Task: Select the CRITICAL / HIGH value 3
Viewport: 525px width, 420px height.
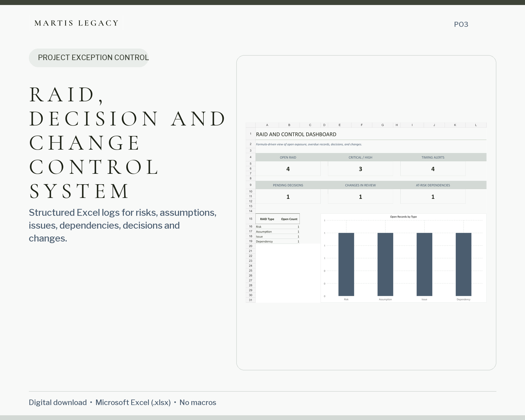Action: 360,169
